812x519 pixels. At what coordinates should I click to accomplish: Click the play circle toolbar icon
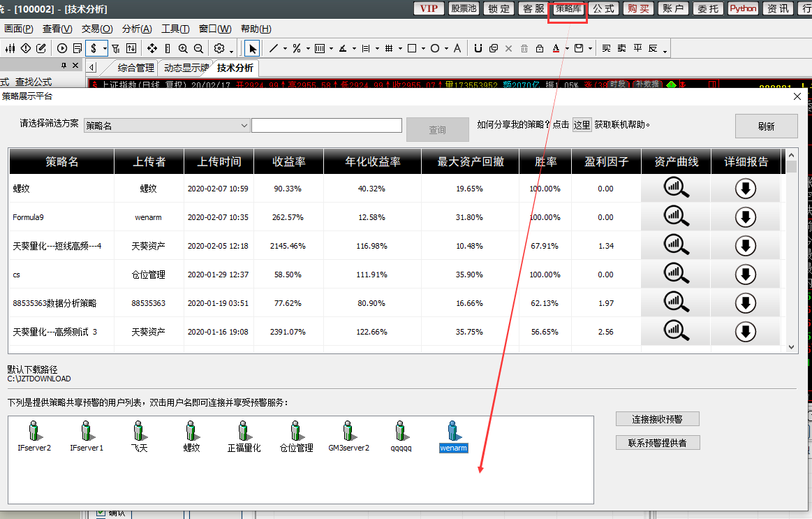tap(62, 48)
